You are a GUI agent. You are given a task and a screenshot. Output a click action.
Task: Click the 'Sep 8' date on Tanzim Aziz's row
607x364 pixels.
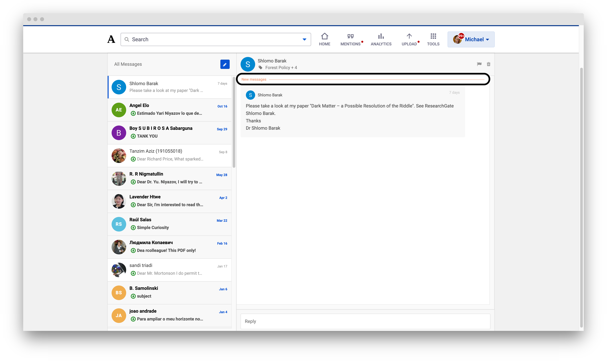223,152
